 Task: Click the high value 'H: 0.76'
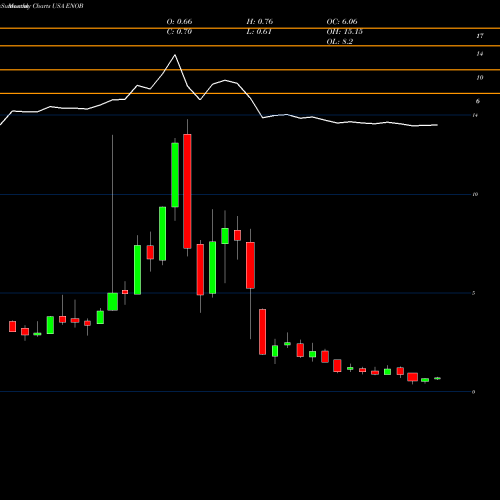point(260,22)
